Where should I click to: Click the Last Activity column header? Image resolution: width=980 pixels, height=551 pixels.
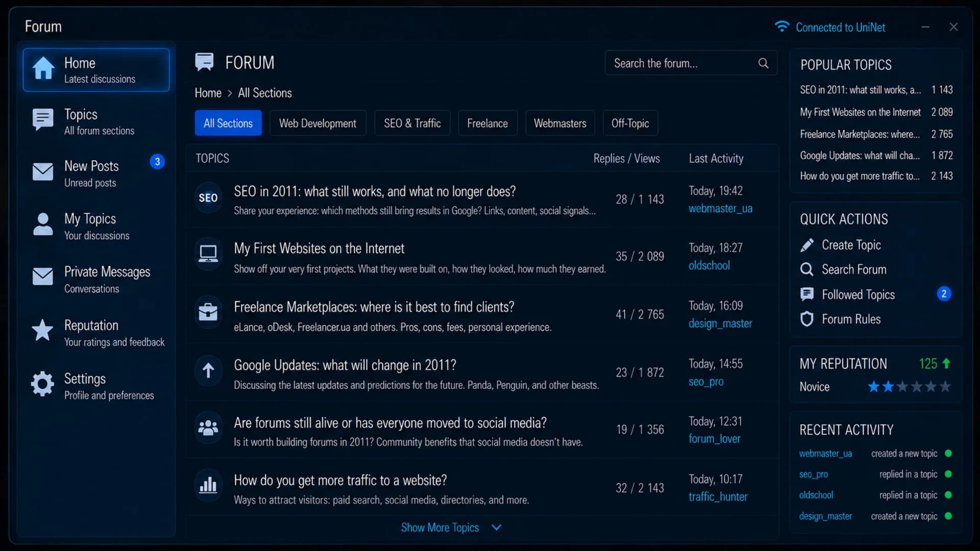(716, 159)
